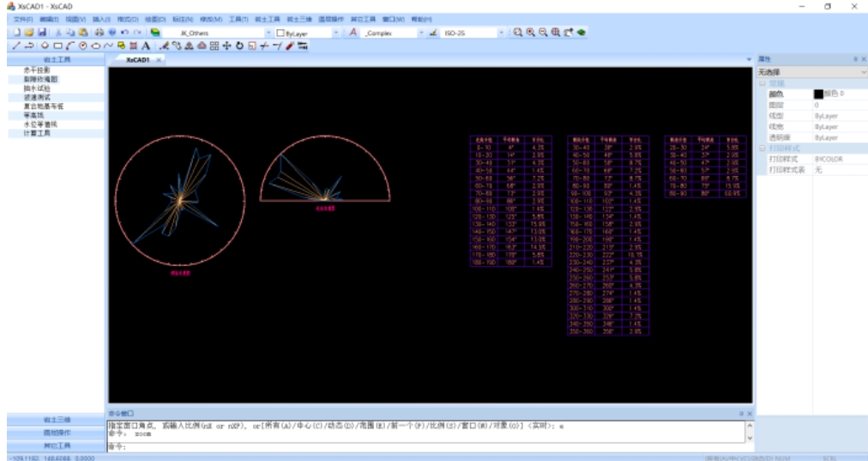Click the 岩土工具 sidebar header
This screenshot has height=461, width=868.
tap(57, 59)
